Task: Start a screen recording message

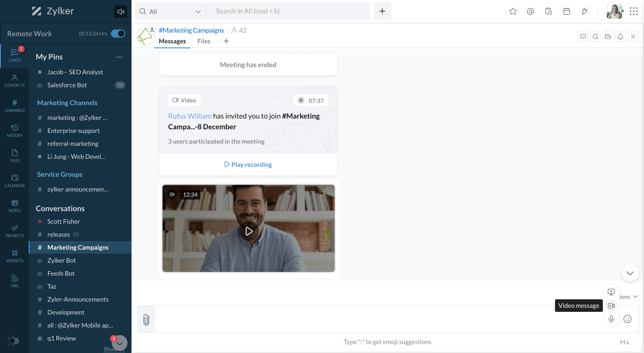Action: point(611,292)
